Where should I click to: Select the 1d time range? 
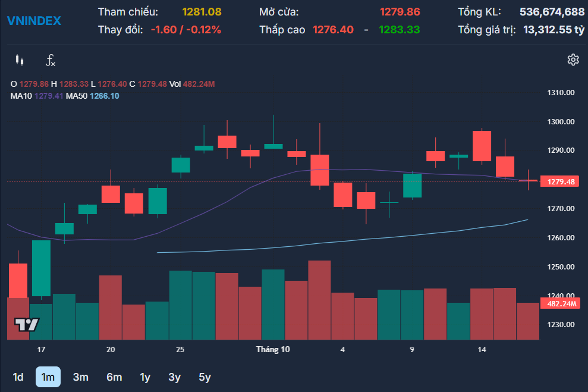pyautogui.click(x=18, y=377)
